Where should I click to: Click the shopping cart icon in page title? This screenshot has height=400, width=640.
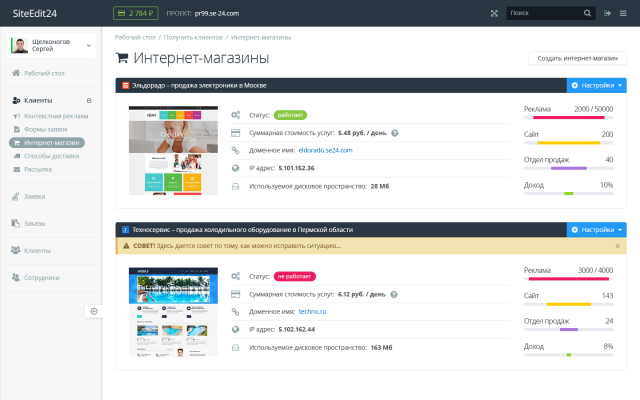(122, 58)
